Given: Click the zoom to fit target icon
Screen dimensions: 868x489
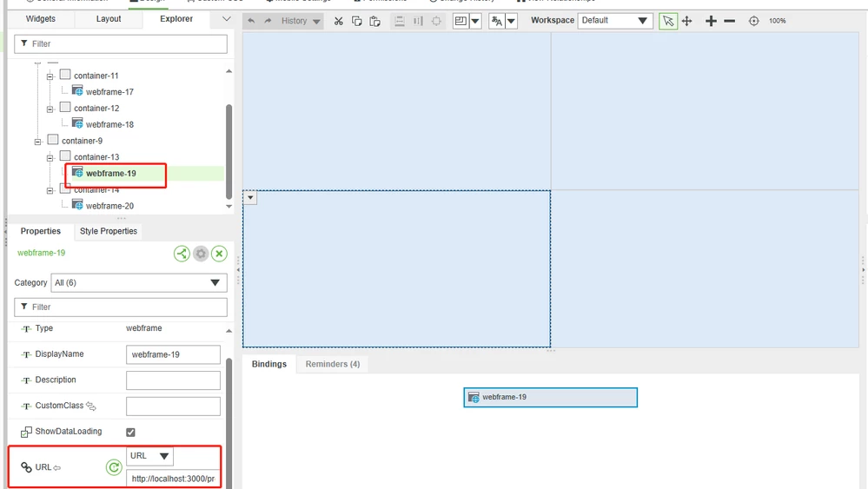Looking at the screenshot, I should tap(754, 21).
